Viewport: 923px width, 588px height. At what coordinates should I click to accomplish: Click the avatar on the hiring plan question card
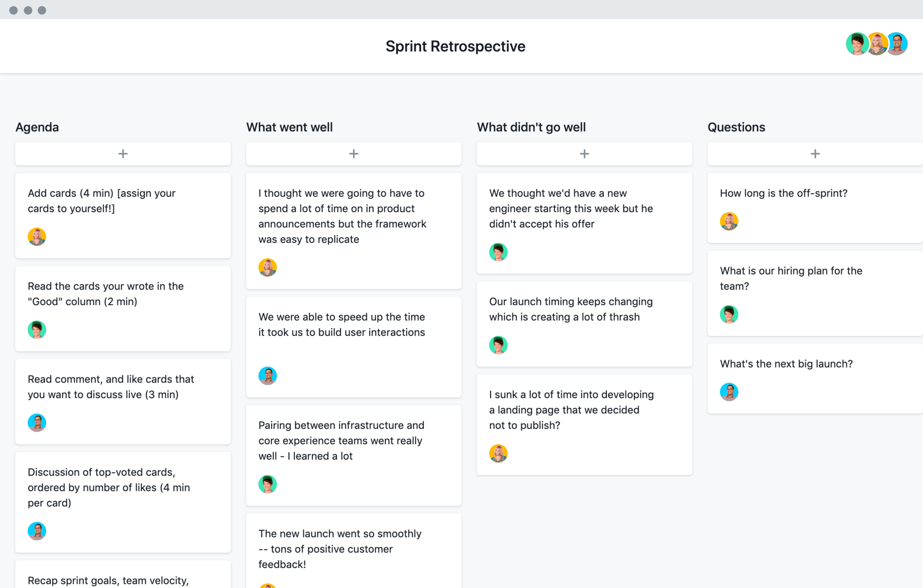click(729, 313)
